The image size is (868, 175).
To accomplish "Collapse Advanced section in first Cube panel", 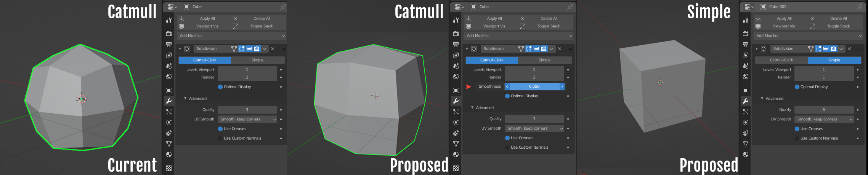I will coord(185,98).
